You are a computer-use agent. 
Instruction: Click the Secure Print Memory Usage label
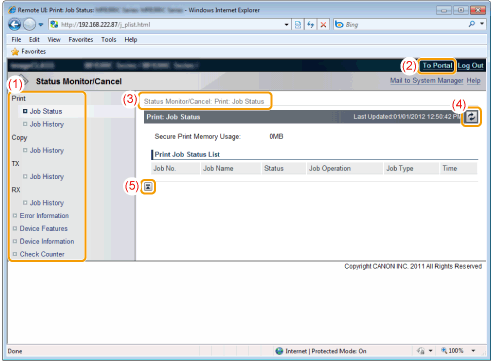(197, 137)
